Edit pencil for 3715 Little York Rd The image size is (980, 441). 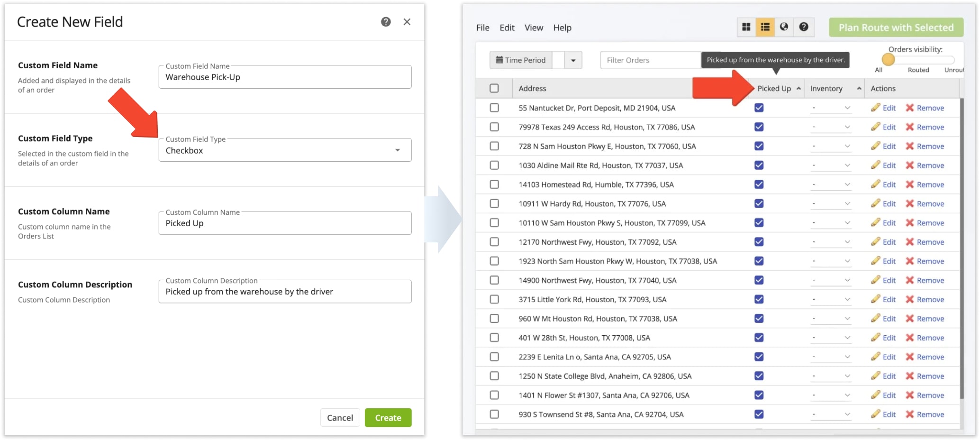click(x=875, y=300)
